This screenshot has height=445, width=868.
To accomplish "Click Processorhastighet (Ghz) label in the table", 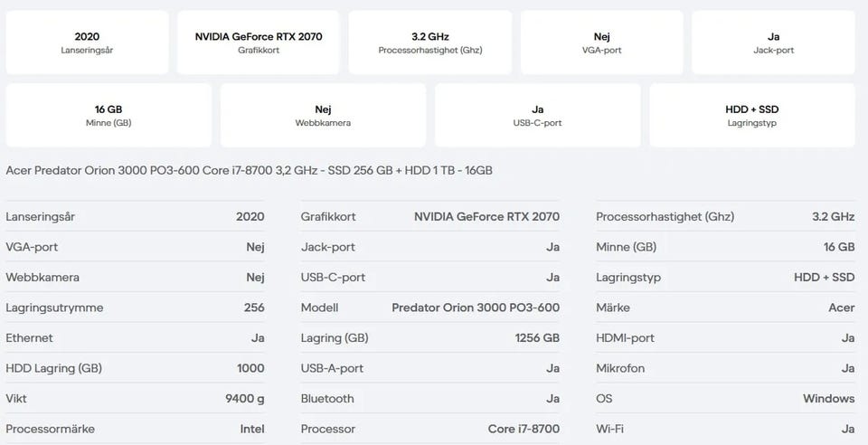I will point(665,217).
